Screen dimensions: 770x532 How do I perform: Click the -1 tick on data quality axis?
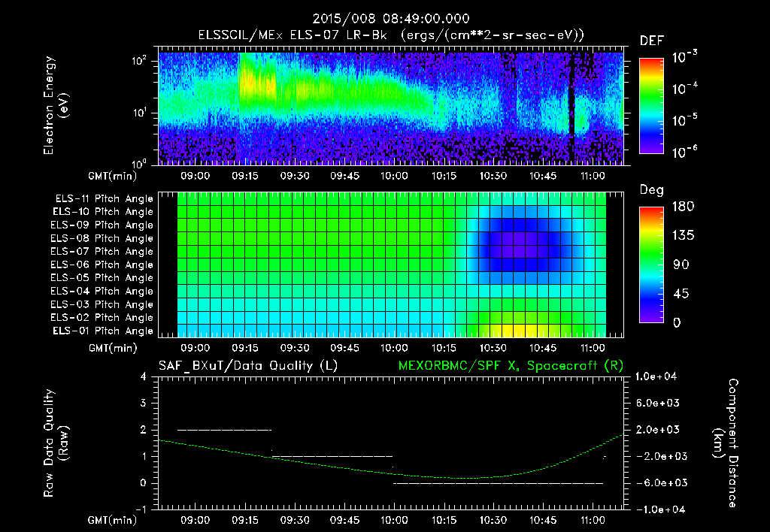(141, 509)
